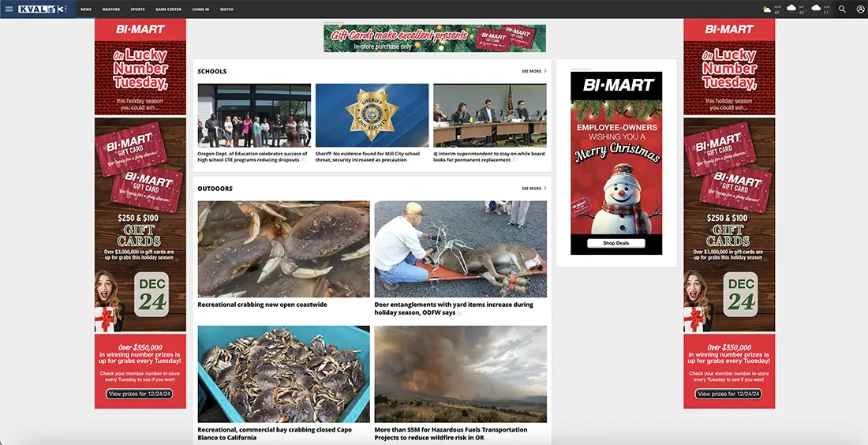Click the left Bi-Mart Lucky Number Tuesday banner

point(140,214)
